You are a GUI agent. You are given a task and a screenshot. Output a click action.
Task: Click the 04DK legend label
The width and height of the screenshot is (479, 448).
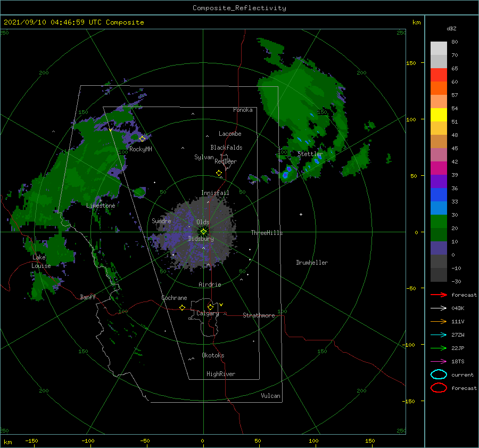tap(458, 308)
